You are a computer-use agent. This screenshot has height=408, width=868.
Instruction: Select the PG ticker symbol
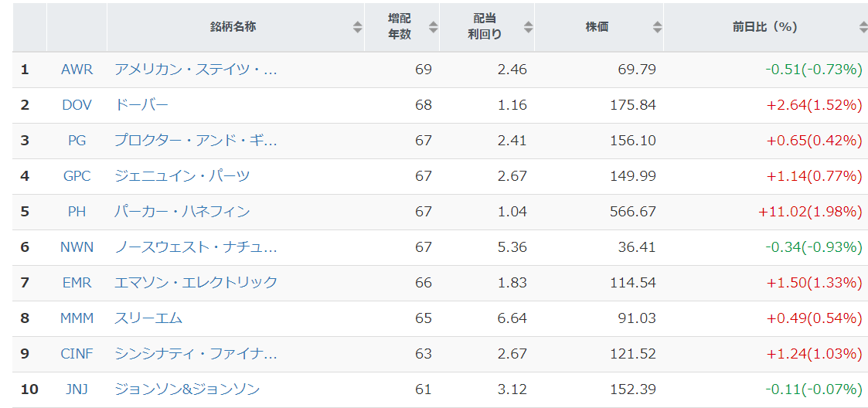(77, 141)
